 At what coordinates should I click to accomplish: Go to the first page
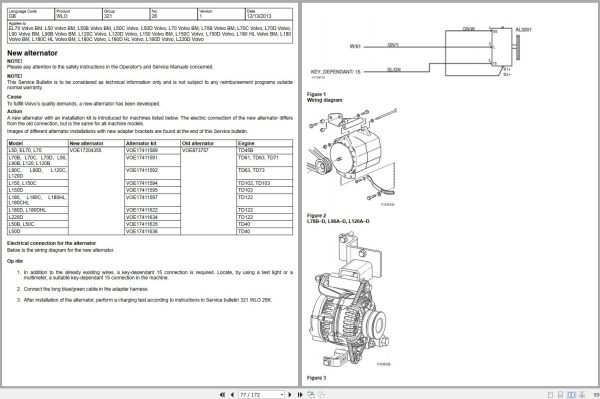pyautogui.click(x=222, y=394)
